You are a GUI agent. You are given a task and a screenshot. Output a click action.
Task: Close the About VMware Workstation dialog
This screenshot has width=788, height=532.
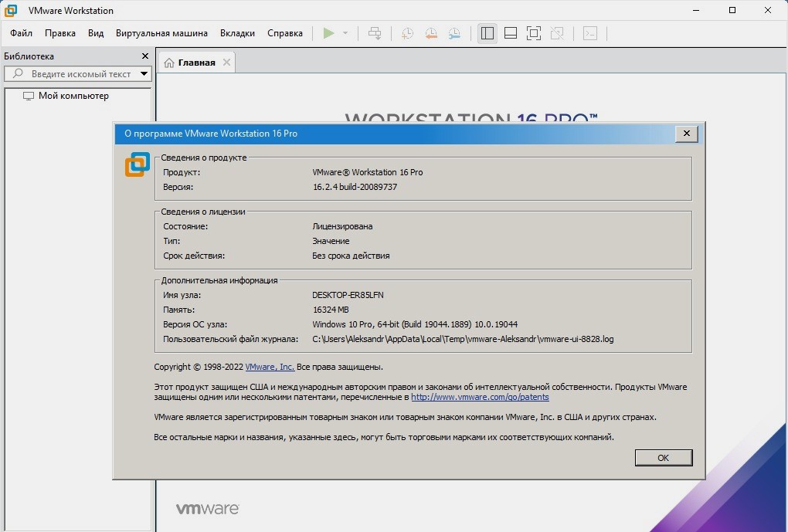[x=687, y=134]
